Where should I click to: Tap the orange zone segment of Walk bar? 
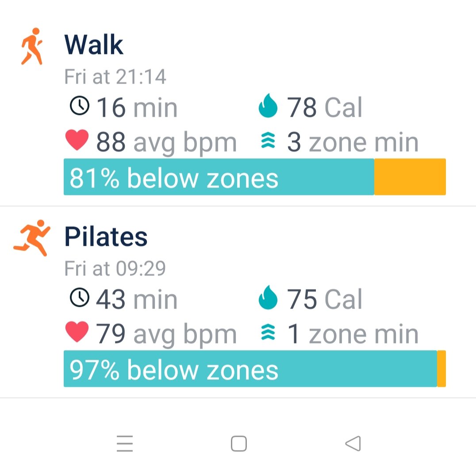(x=410, y=177)
